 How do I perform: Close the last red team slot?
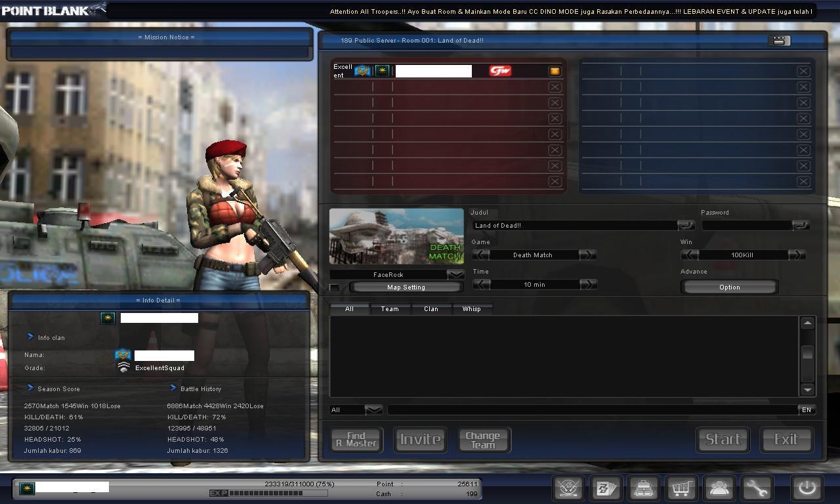click(555, 181)
